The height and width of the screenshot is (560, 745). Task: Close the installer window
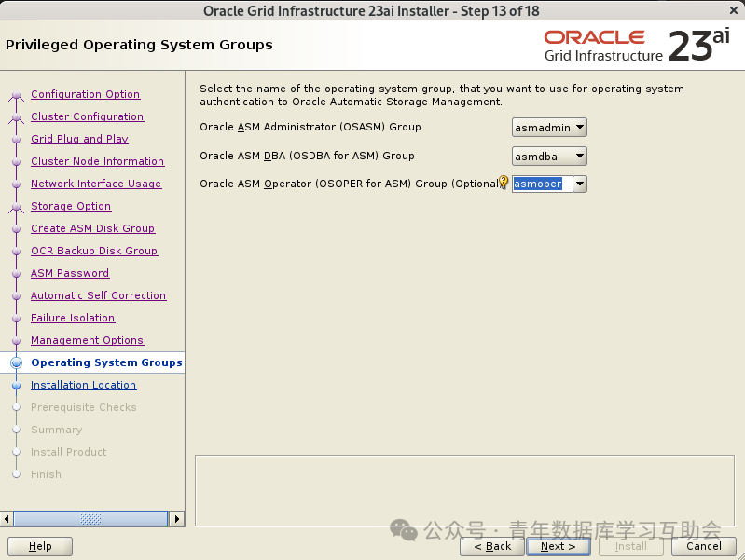tap(733, 10)
